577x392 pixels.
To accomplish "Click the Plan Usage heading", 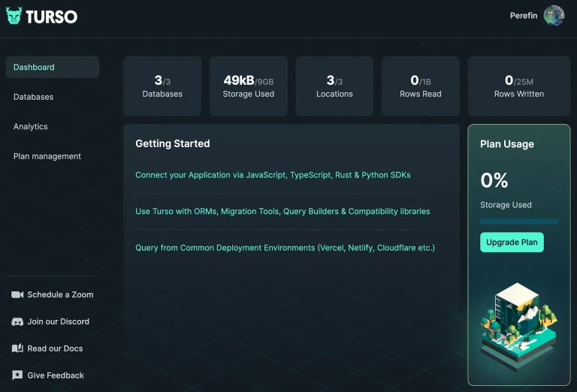I will (x=507, y=144).
